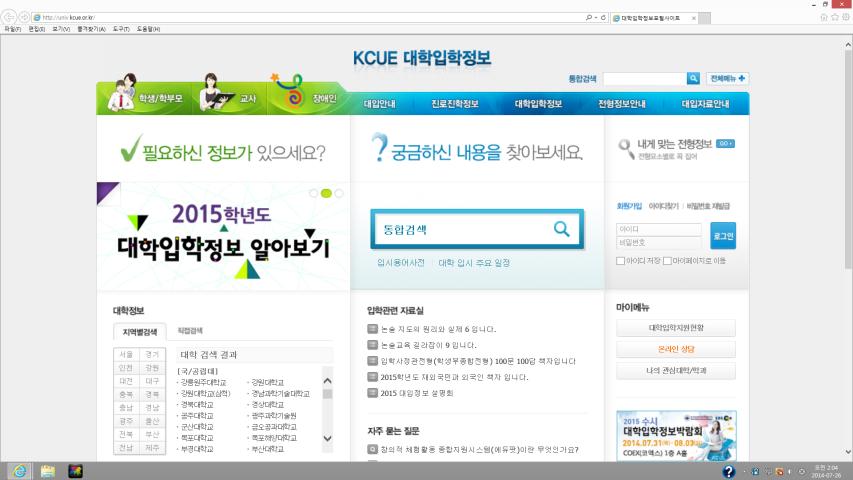
Task: Click the blue help question mark tray icon
Action: tap(728, 471)
